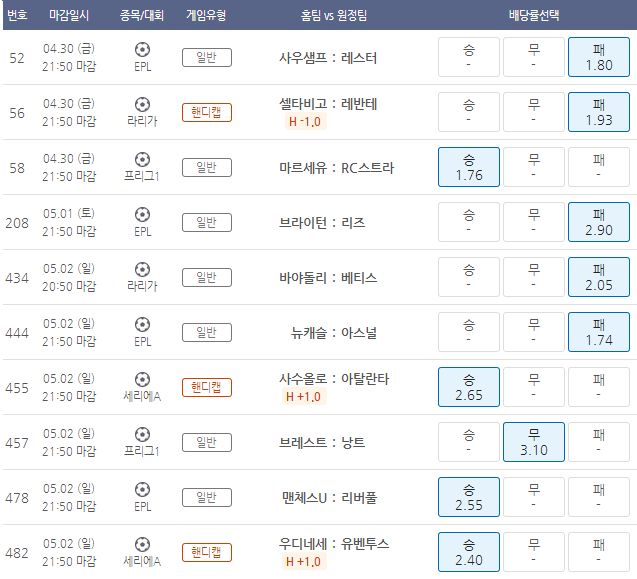Click 패 option for 브레스트 : 낭트

[599, 442]
